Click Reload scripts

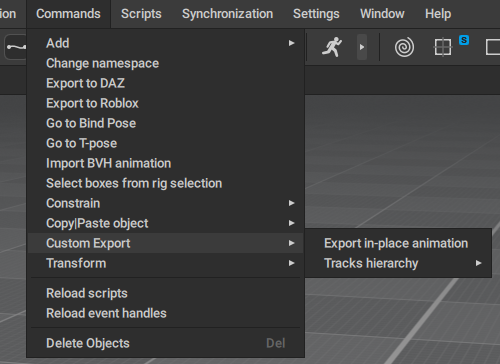[x=166, y=293]
